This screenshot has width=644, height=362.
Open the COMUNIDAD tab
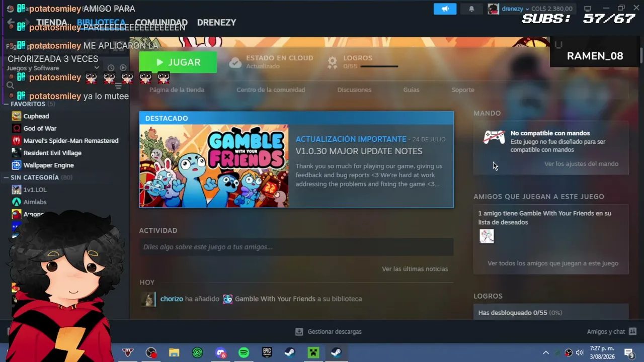point(161,23)
